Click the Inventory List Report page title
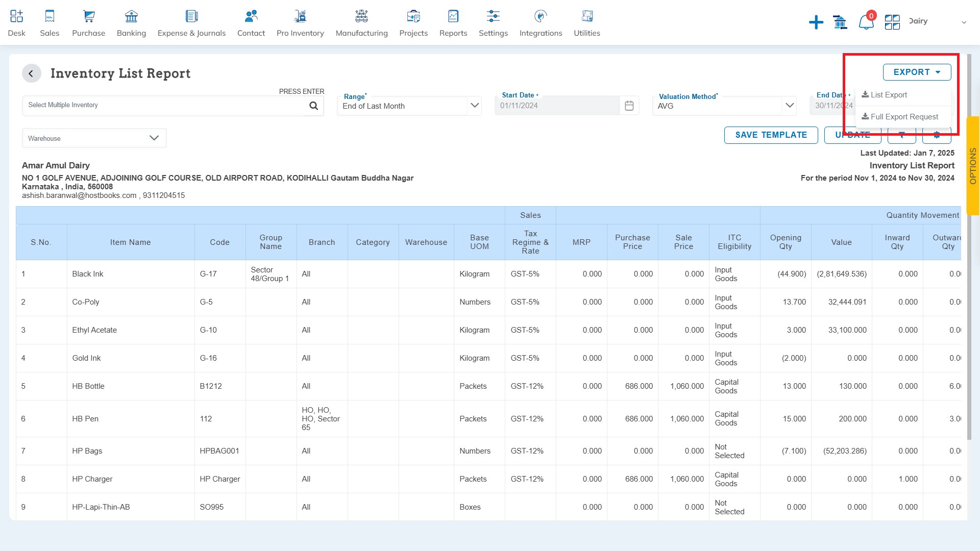 pos(120,73)
